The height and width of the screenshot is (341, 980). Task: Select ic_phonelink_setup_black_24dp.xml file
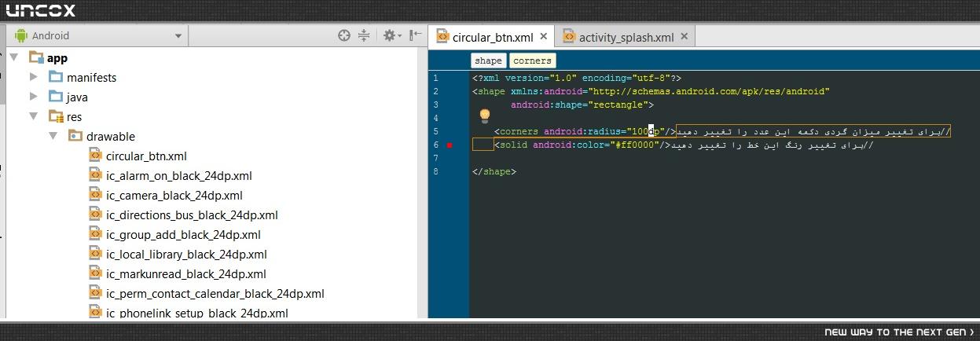tap(196, 313)
